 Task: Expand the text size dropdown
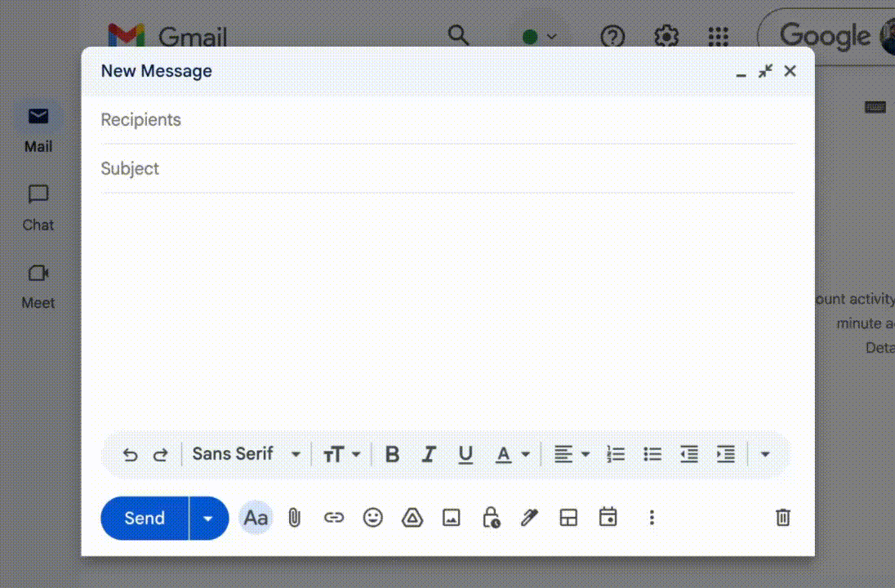pyautogui.click(x=341, y=455)
